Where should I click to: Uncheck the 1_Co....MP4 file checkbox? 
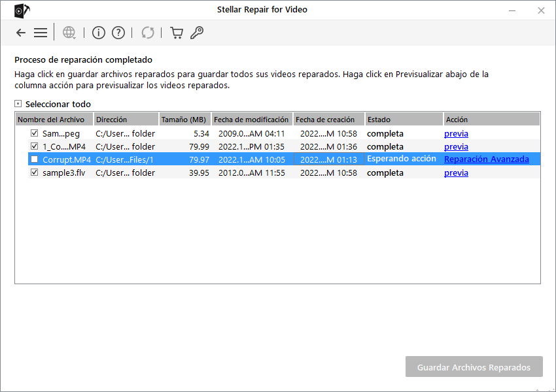[x=35, y=146]
